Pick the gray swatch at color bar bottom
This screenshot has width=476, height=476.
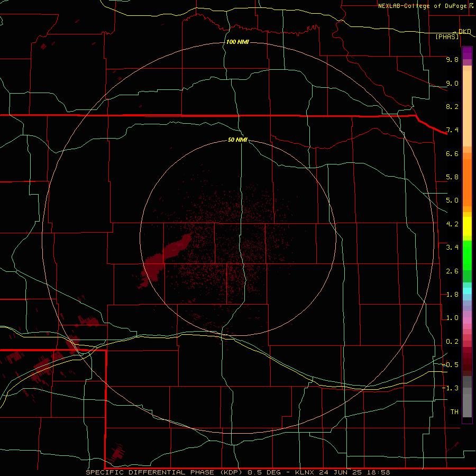(x=467, y=405)
